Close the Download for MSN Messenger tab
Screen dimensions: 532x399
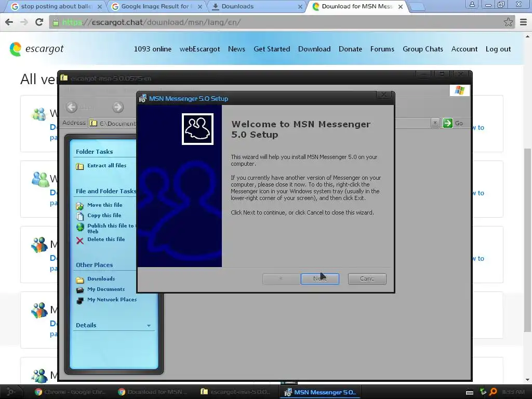tap(401, 7)
